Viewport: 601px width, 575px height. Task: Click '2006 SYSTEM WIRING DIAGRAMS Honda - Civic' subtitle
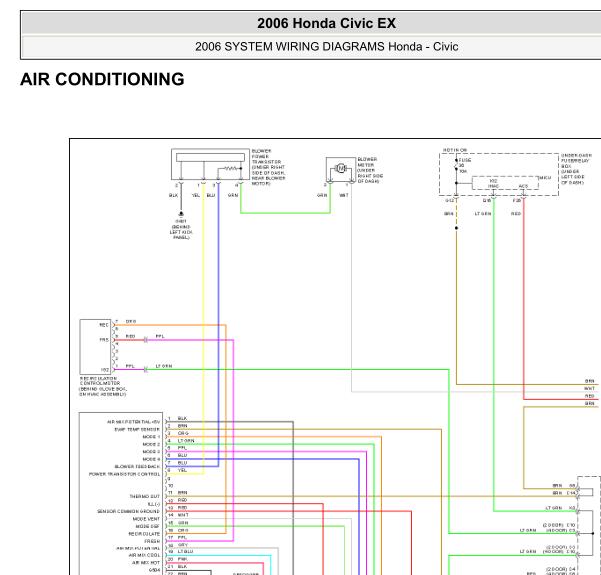pos(327,46)
